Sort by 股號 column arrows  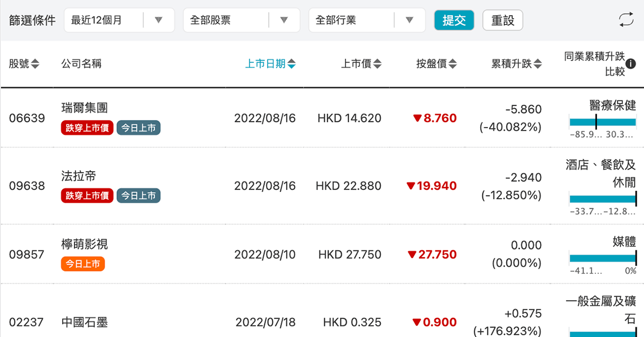coord(35,64)
